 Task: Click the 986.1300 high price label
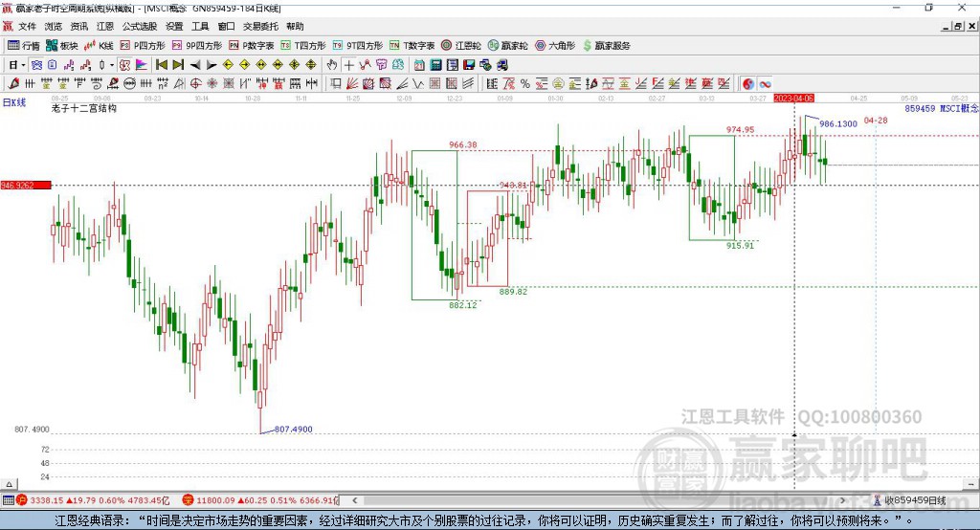(x=838, y=123)
